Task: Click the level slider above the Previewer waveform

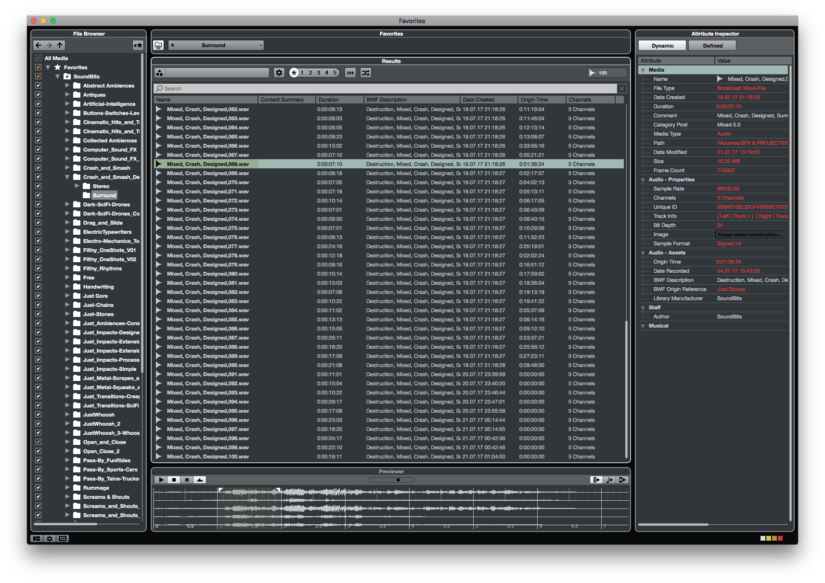Action: coord(400,478)
